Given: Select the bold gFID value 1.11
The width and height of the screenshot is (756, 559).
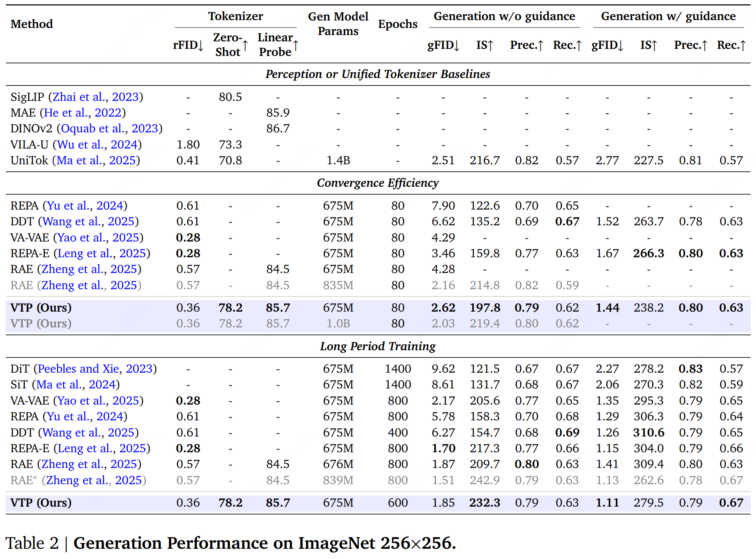Looking at the screenshot, I should pos(607,503).
